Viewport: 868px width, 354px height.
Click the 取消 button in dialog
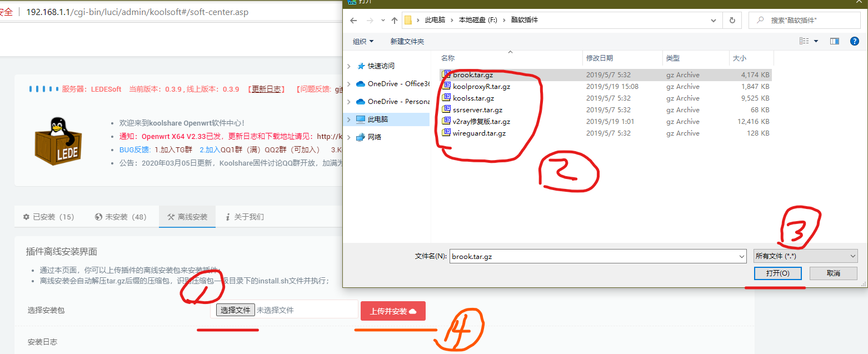point(833,273)
